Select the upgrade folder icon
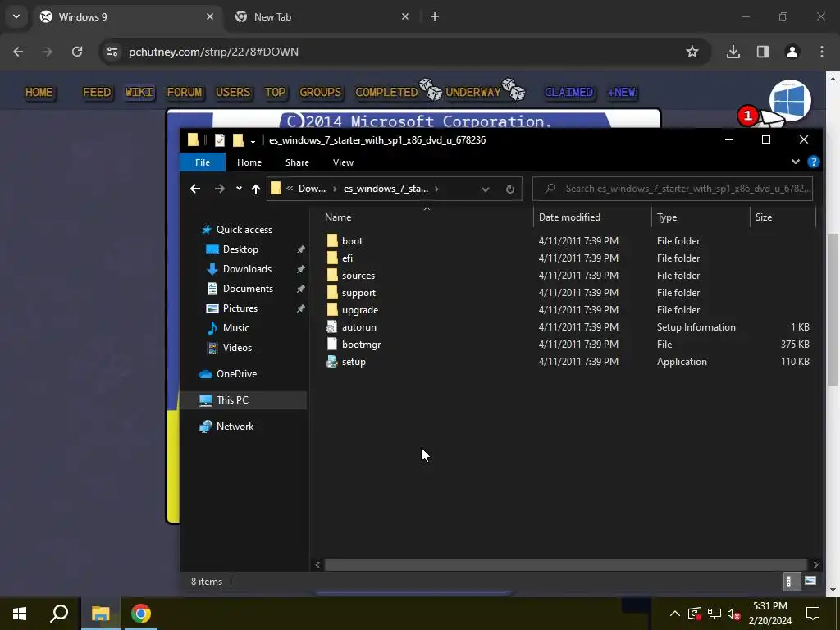Viewport: 840px width, 630px height. point(332,309)
